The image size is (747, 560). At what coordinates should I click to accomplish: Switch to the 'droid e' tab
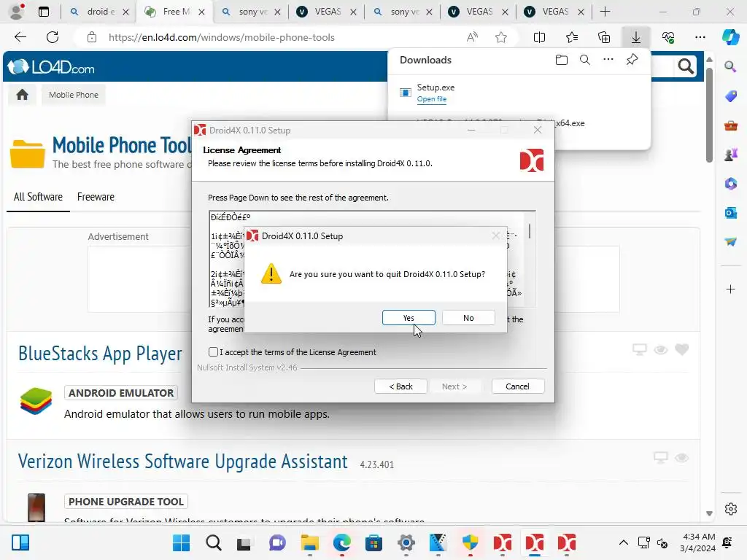click(x=99, y=12)
